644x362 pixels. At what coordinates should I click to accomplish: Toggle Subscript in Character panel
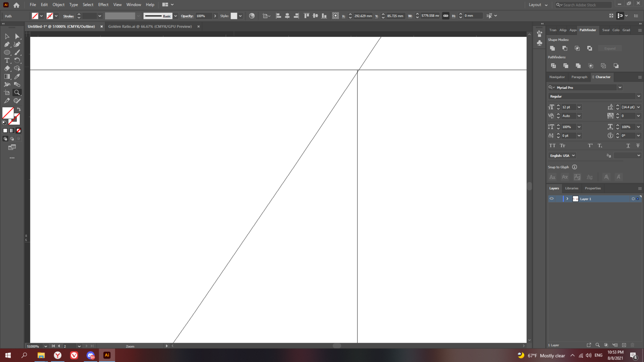pyautogui.click(x=600, y=146)
